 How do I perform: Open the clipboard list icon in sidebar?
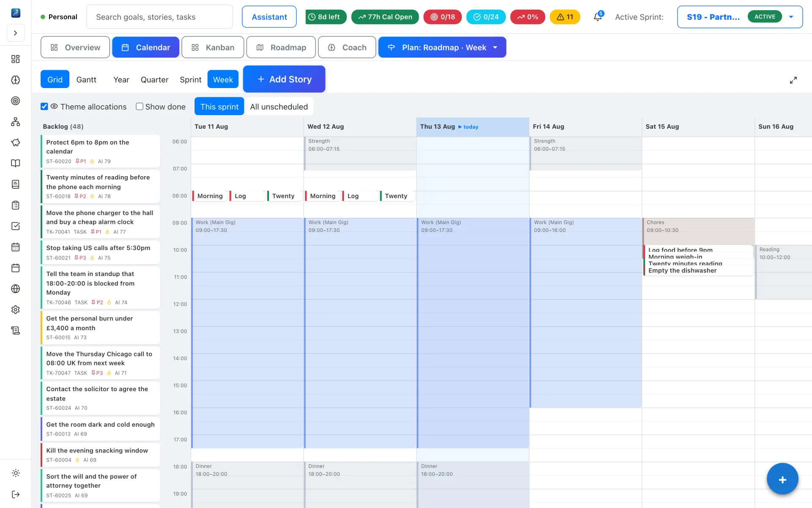pyautogui.click(x=16, y=205)
